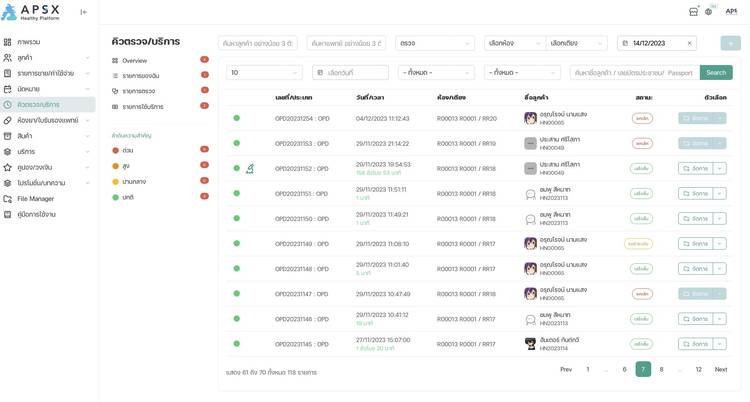Viewport: 750px width, 402px height.
Task: Click the calendar icon for นัดหมาย in sidebar
Action: (8, 89)
